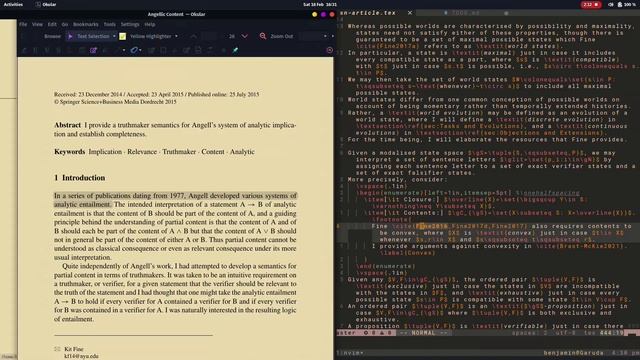Click the Okular window yellow minimize dot

coord(314,14)
